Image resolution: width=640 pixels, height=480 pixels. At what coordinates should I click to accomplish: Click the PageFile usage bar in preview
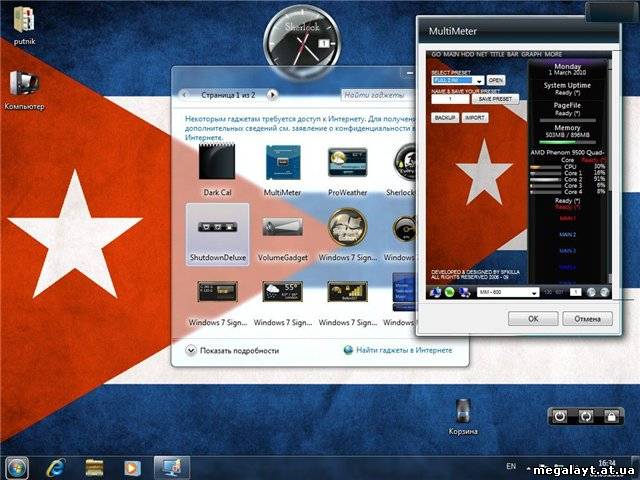pyautogui.click(x=567, y=121)
